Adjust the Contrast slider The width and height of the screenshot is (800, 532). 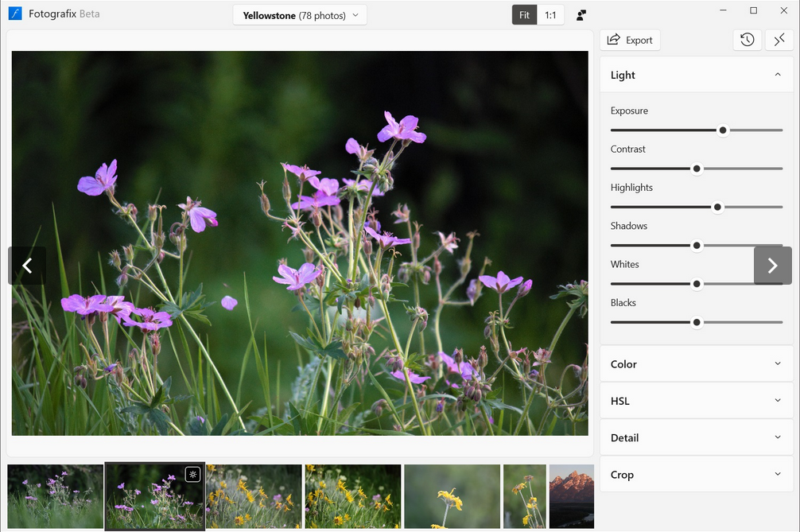coord(697,169)
